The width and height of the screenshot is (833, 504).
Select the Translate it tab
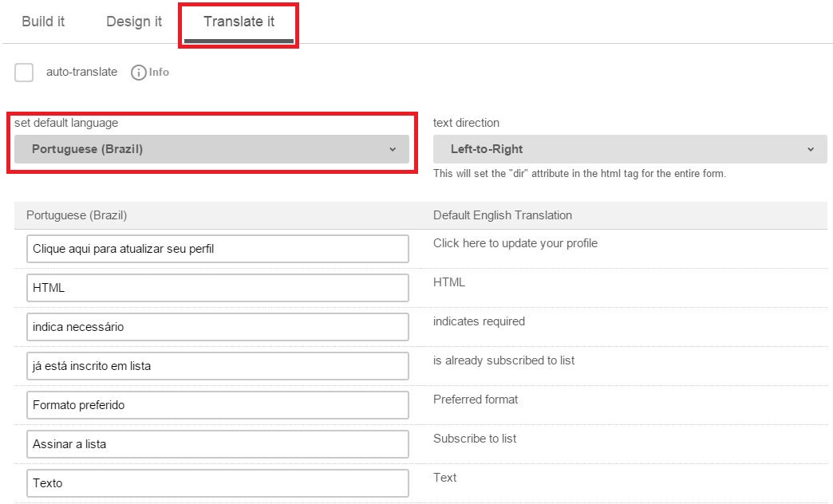pos(239,22)
